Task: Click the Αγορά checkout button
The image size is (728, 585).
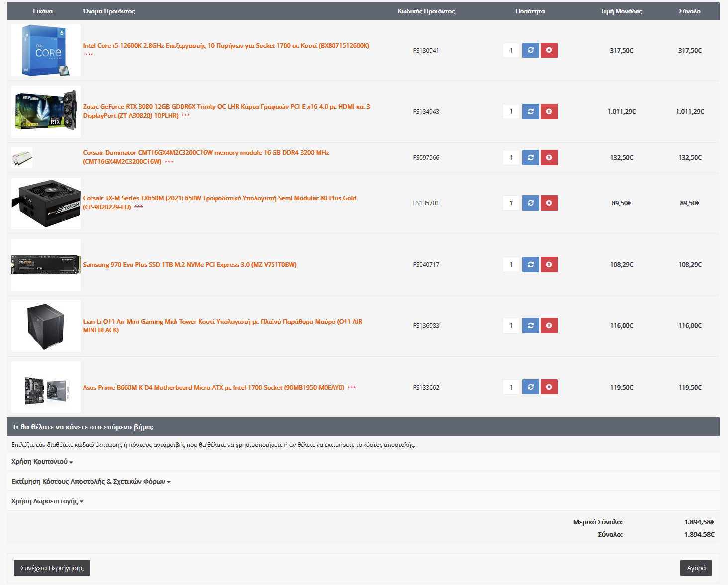Action: pyautogui.click(x=696, y=568)
